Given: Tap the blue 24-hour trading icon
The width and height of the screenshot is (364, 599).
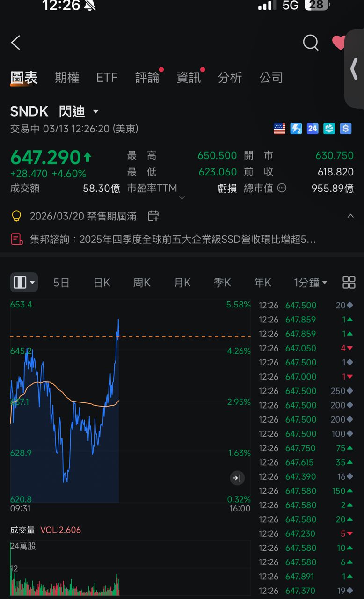Looking at the screenshot, I should point(313,129).
